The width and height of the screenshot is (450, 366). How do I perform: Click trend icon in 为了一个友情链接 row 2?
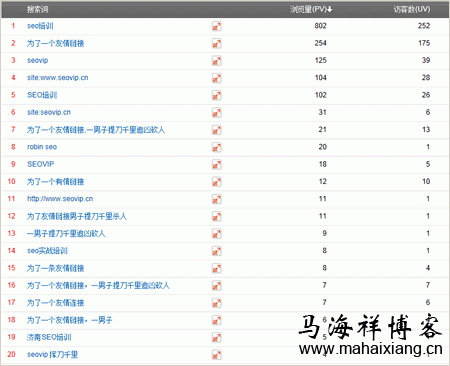tap(217, 43)
